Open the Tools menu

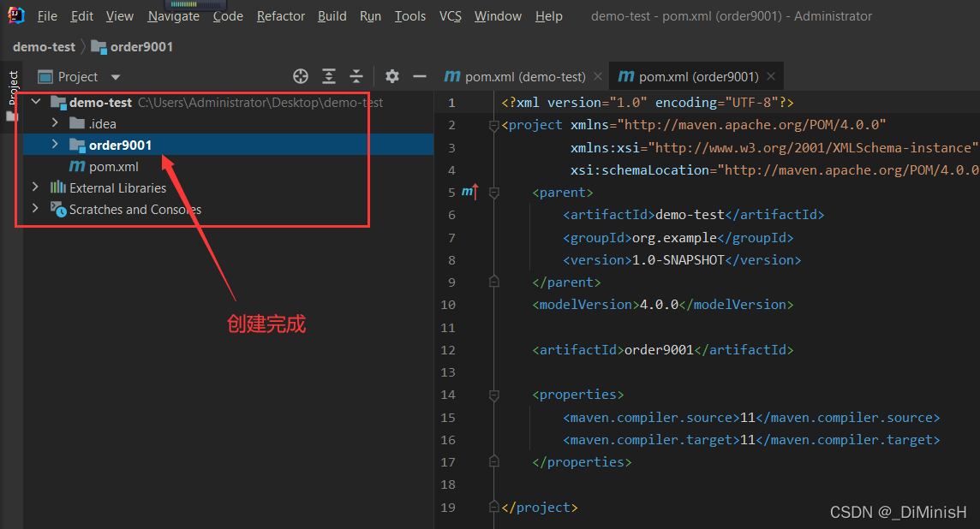coord(410,16)
